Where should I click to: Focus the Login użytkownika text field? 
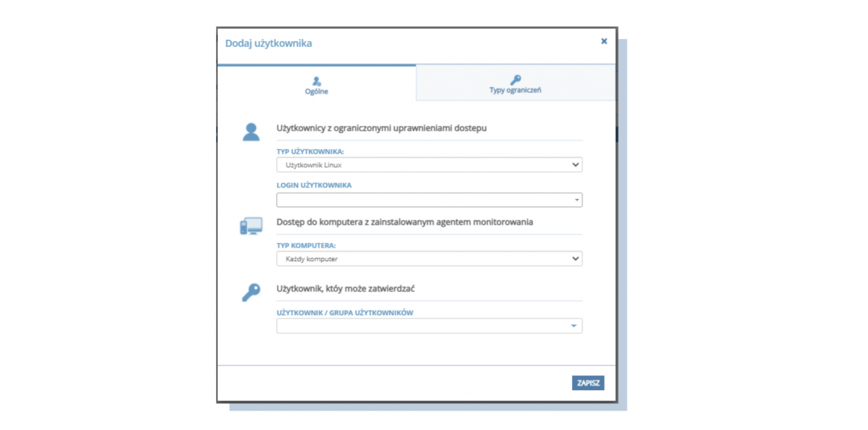423,201
